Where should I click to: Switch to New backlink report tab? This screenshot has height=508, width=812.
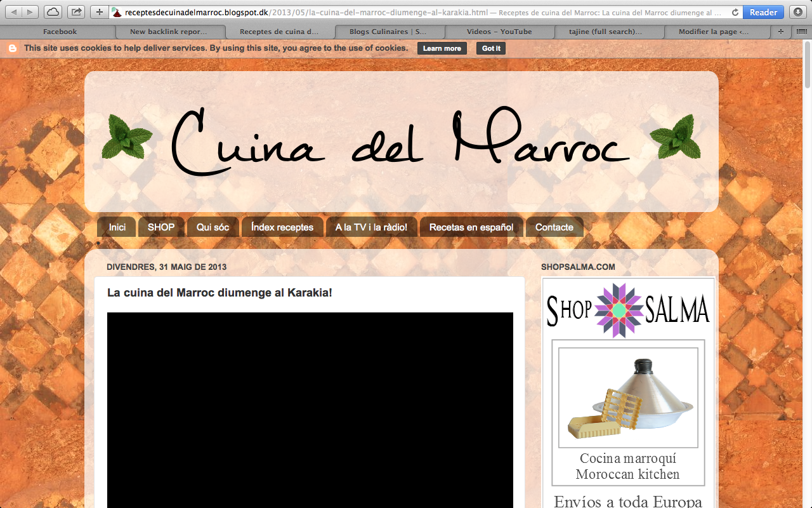(170, 32)
